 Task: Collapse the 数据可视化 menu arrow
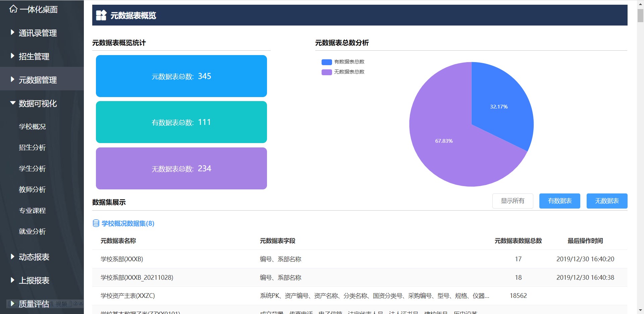13,103
